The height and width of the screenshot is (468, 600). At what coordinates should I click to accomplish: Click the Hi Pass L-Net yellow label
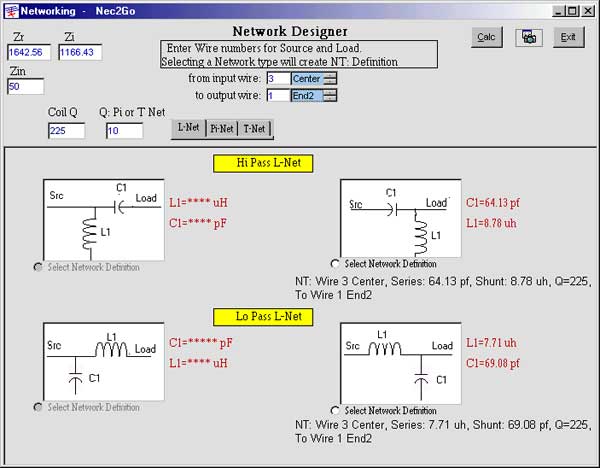263,163
